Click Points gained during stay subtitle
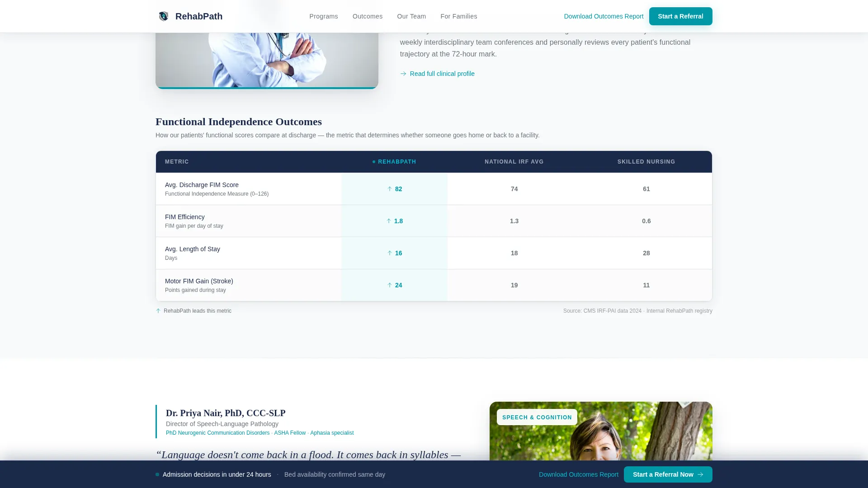 (x=195, y=290)
